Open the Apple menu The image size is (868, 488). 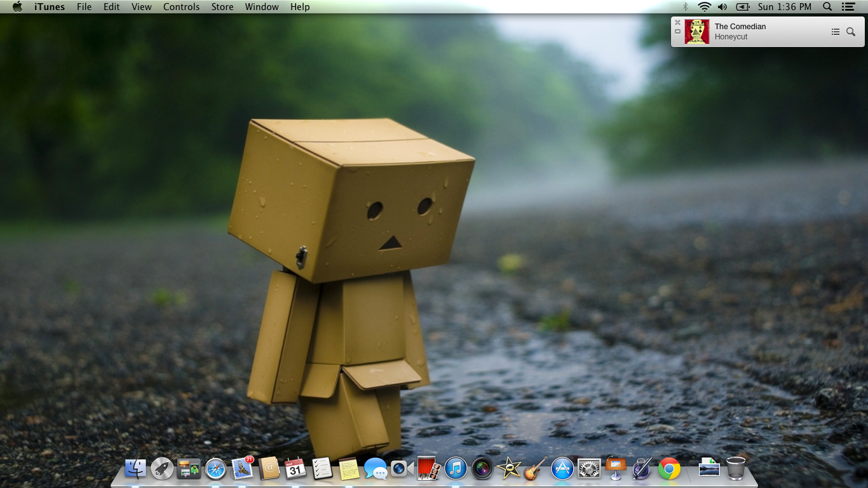[x=17, y=6]
